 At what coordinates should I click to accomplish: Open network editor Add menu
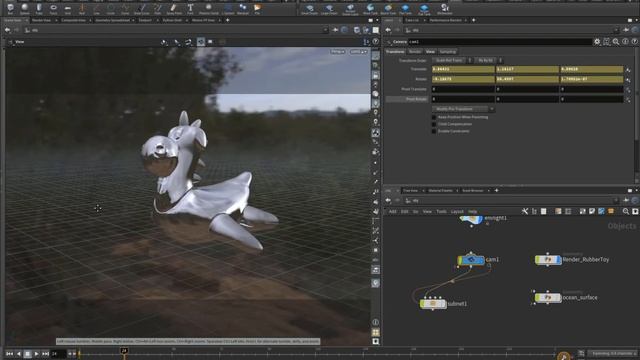[x=392, y=211]
